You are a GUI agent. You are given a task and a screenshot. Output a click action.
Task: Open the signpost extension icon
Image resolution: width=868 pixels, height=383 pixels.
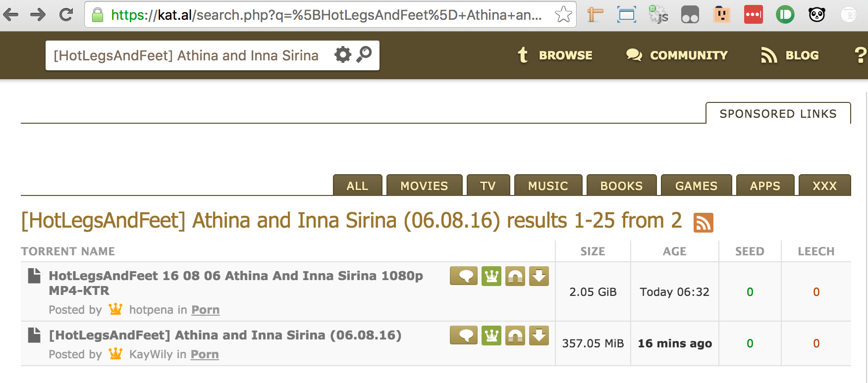(x=595, y=15)
